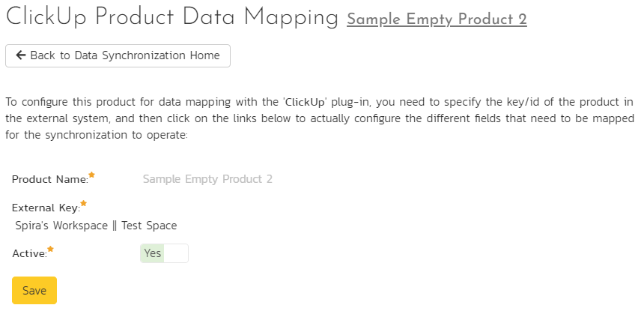The height and width of the screenshot is (317, 644).
Task: Click the orange asterisk beside External Key
Action: pyautogui.click(x=83, y=203)
